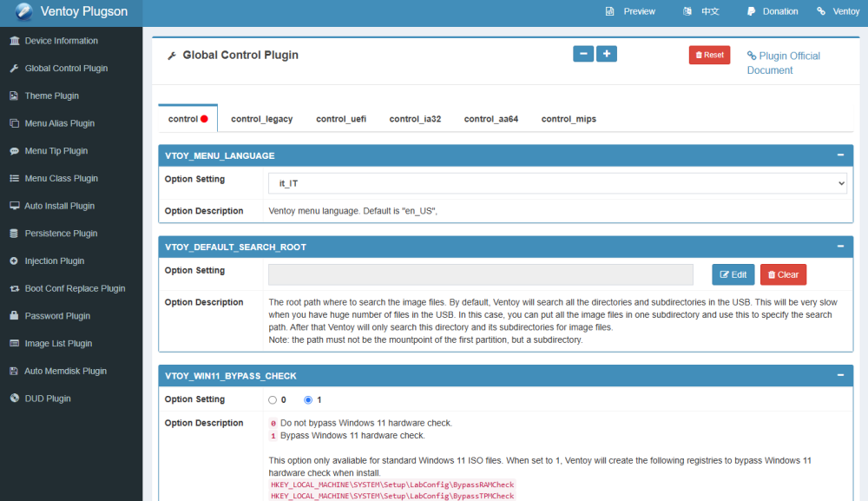Screen dimensions: 868x501
Task: Click registry path text ending BypassRAMCheck
Action: [392, 485]
